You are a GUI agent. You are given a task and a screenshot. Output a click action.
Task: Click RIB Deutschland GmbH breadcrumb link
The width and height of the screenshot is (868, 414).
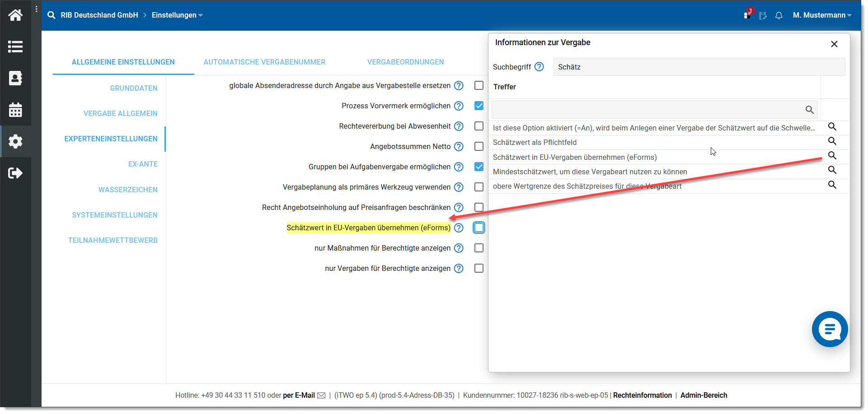[99, 15]
